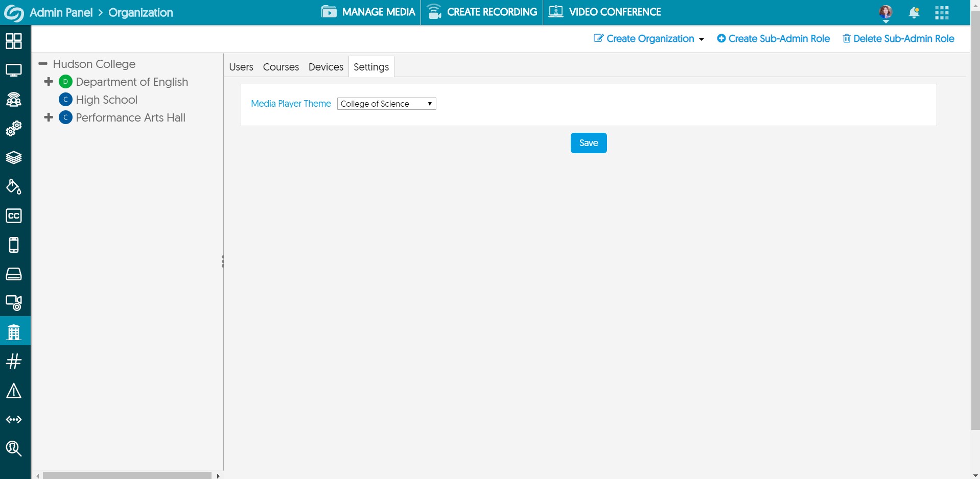
Task: Click the search analytics magnifier sidebar icon
Action: 14,448
